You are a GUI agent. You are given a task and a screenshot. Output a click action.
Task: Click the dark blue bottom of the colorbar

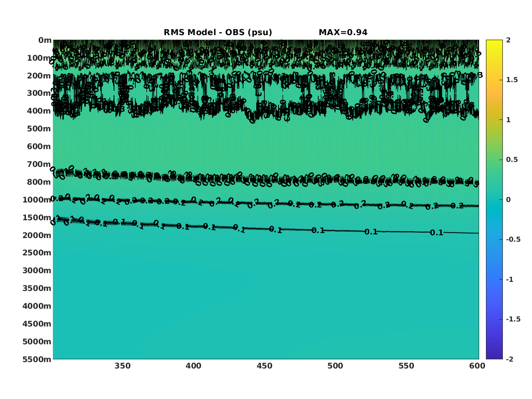[x=494, y=355]
